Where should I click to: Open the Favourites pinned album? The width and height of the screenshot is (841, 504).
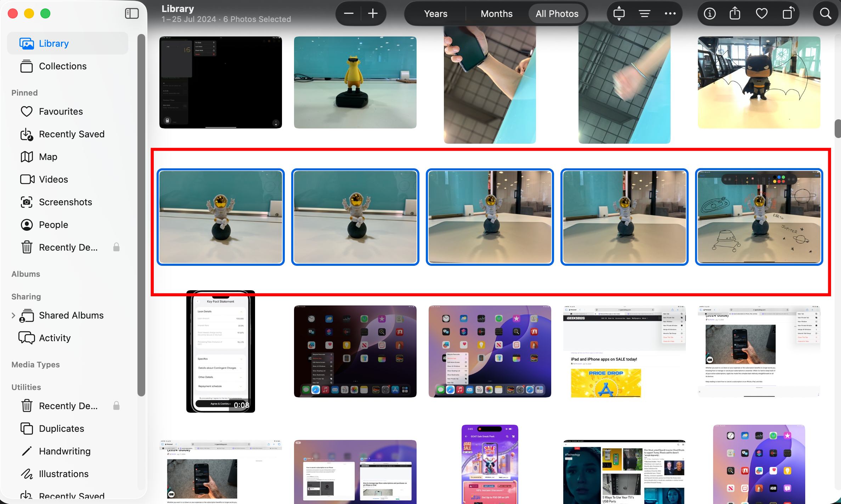pos(68,111)
